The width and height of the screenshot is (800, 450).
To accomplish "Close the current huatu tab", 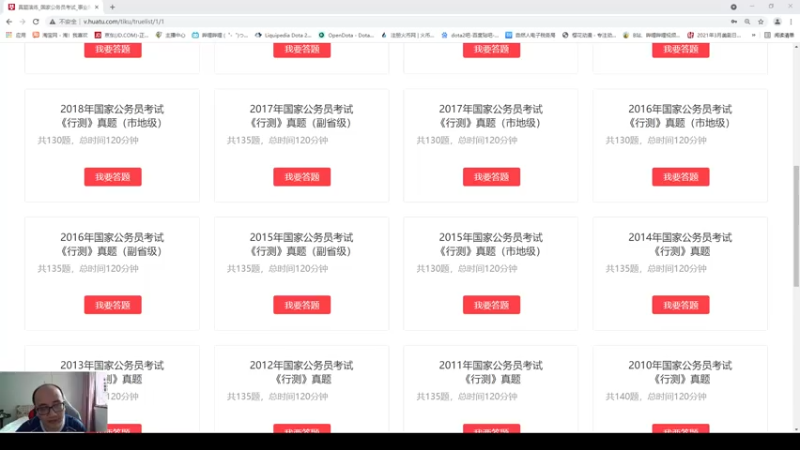I will tap(96, 7).
